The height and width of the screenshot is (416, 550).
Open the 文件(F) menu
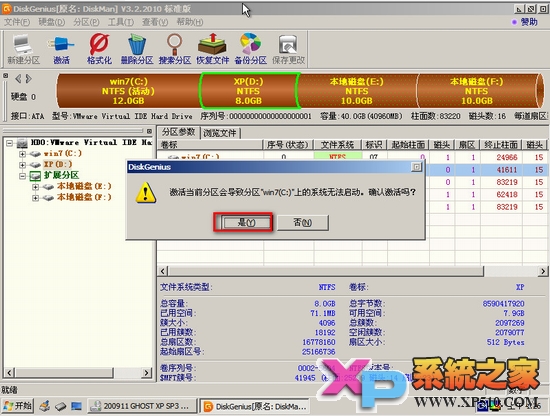pos(17,22)
